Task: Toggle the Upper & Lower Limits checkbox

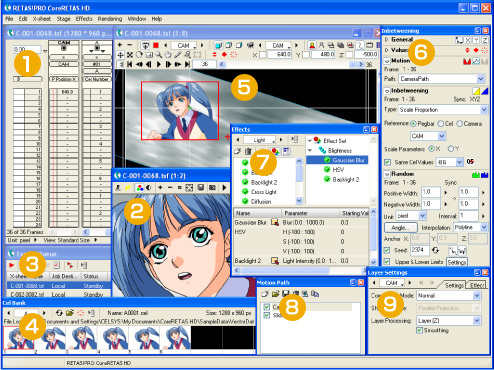Action: [x=387, y=262]
